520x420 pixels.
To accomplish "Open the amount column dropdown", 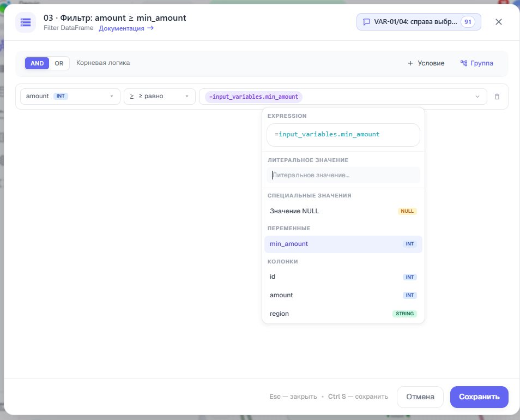I will (x=70, y=97).
